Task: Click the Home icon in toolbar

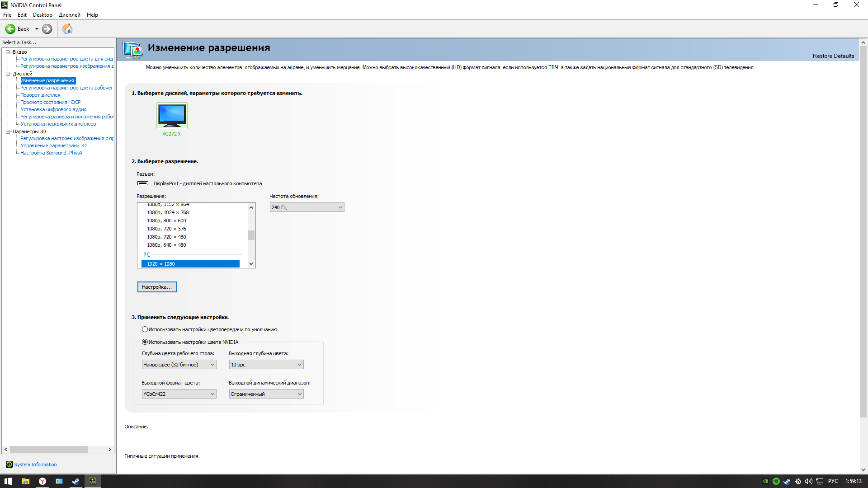Action: pyautogui.click(x=67, y=29)
